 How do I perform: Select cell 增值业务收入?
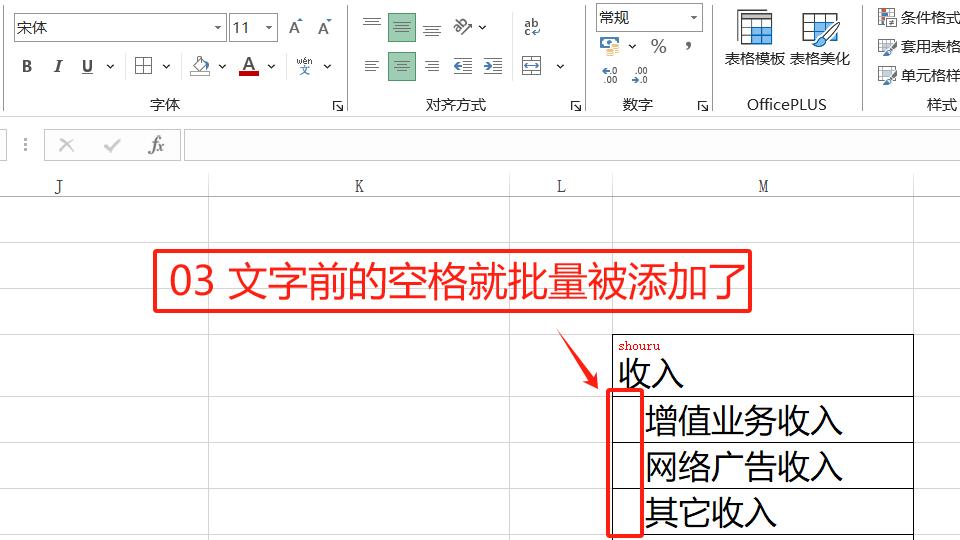coord(763,419)
